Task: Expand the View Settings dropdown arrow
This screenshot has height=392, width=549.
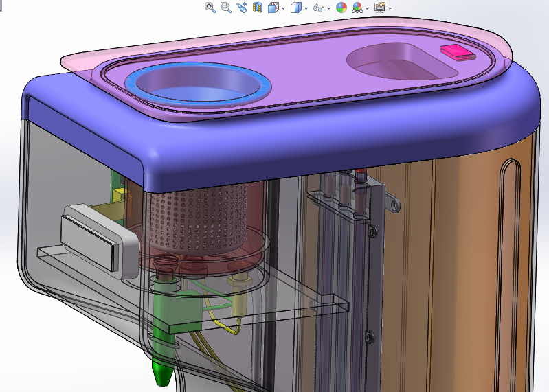Action: pos(390,8)
